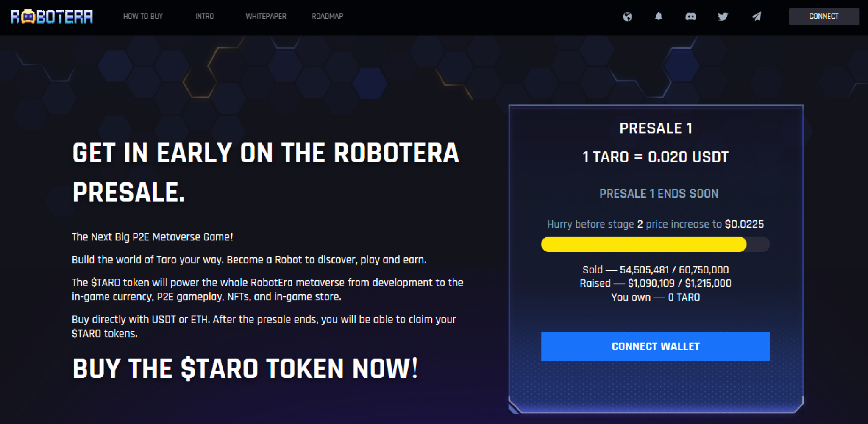Click the blue Connect Wallet button
The image size is (868, 424).
pyautogui.click(x=655, y=346)
